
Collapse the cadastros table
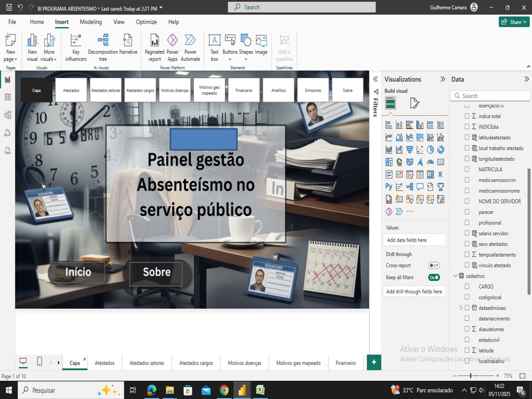pos(456,276)
